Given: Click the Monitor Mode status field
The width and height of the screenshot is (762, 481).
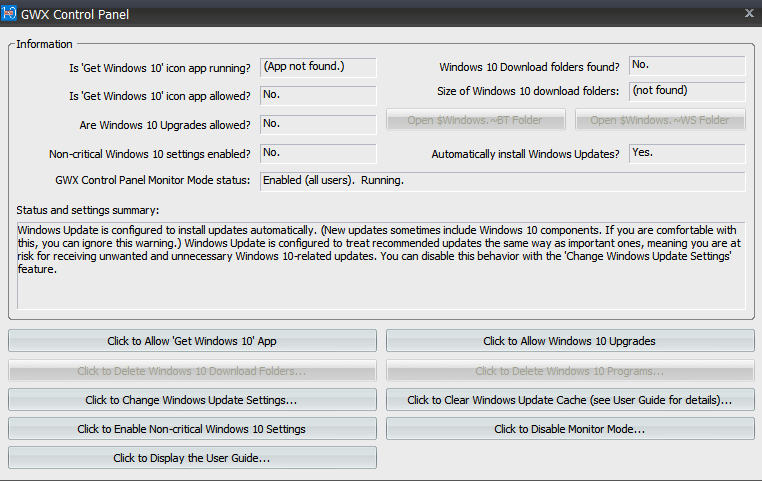Looking at the screenshot, I should [502, 182].
